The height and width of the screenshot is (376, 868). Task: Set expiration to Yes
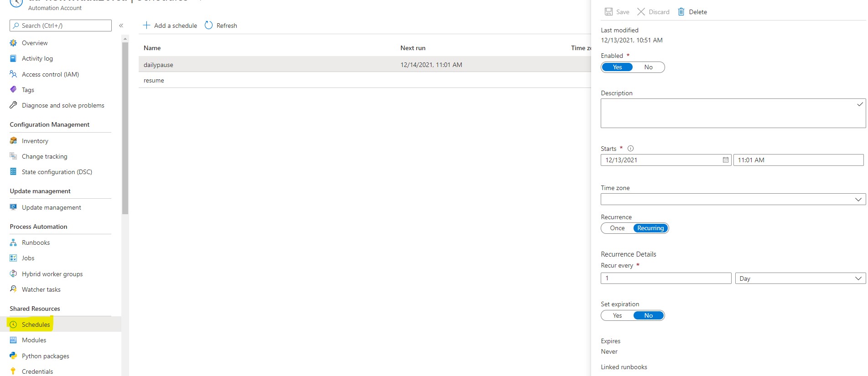(x=617, y=315)
